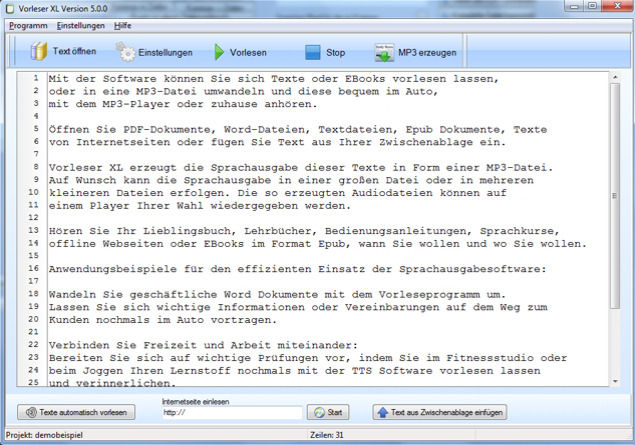
Task: Open the Programm menu
Action: (28, 26)
